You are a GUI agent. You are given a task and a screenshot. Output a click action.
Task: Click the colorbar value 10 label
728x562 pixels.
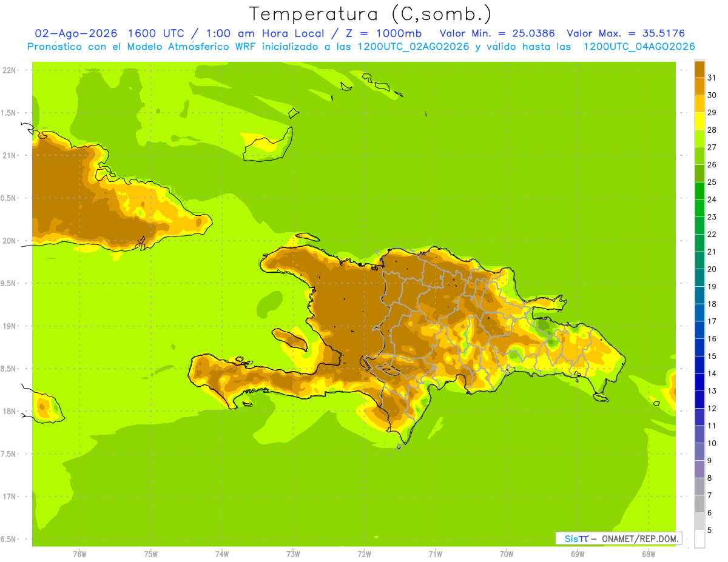712,443
